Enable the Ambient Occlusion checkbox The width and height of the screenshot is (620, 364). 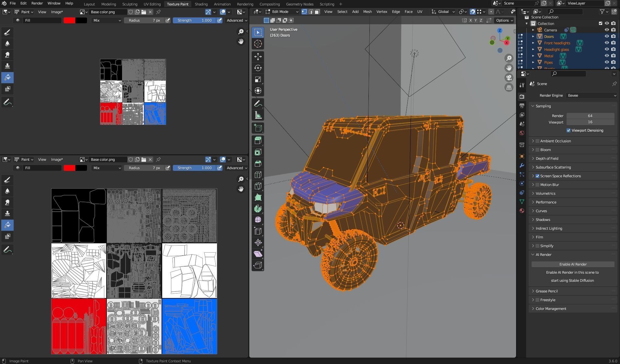tap(537, 141)
